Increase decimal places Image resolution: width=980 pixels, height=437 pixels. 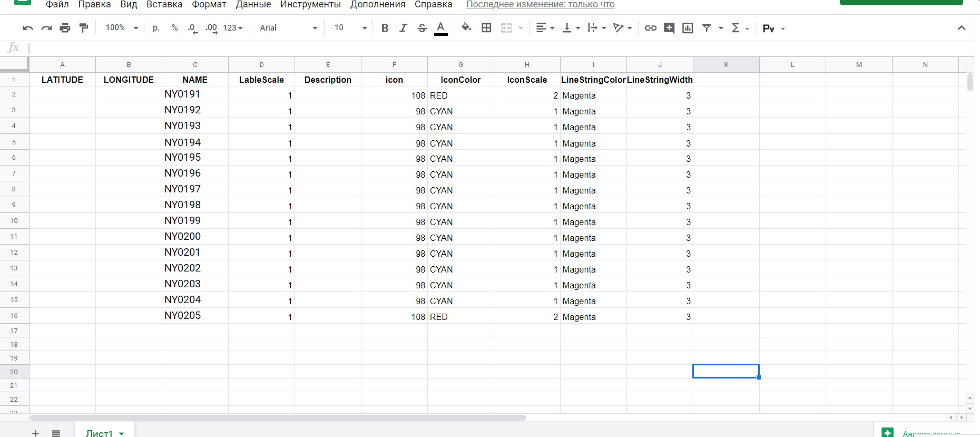click(211, 28)
